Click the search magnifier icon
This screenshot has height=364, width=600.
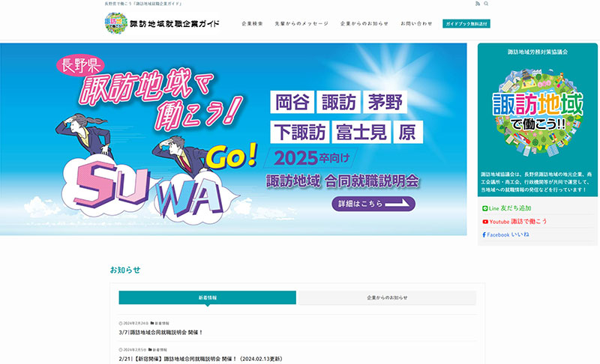coord(486,4)
